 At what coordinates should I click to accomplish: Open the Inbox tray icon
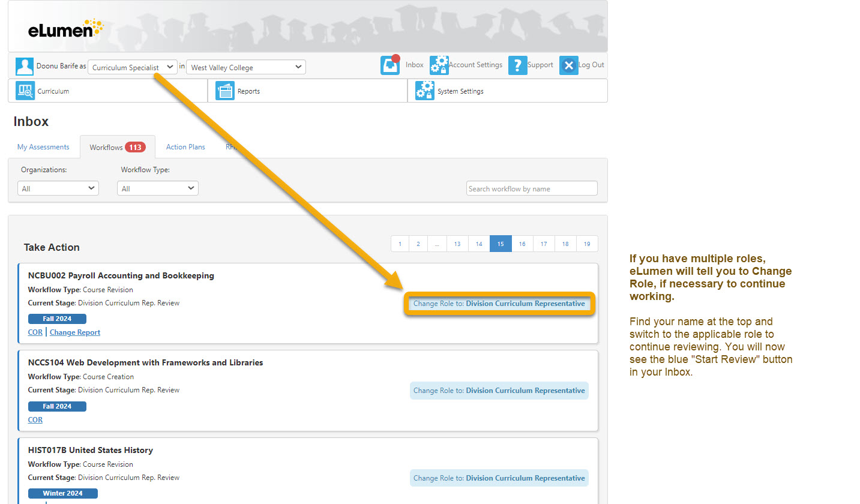tap(390, 65)
